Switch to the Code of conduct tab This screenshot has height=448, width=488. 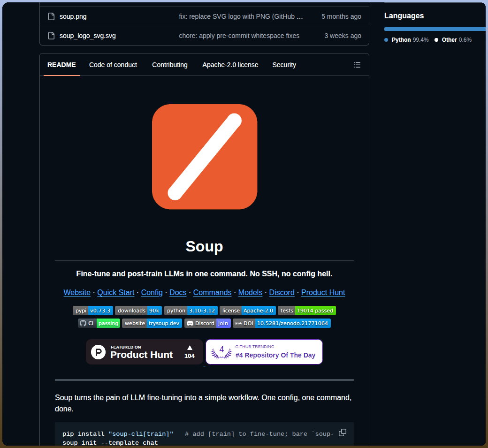coord(113,65)
